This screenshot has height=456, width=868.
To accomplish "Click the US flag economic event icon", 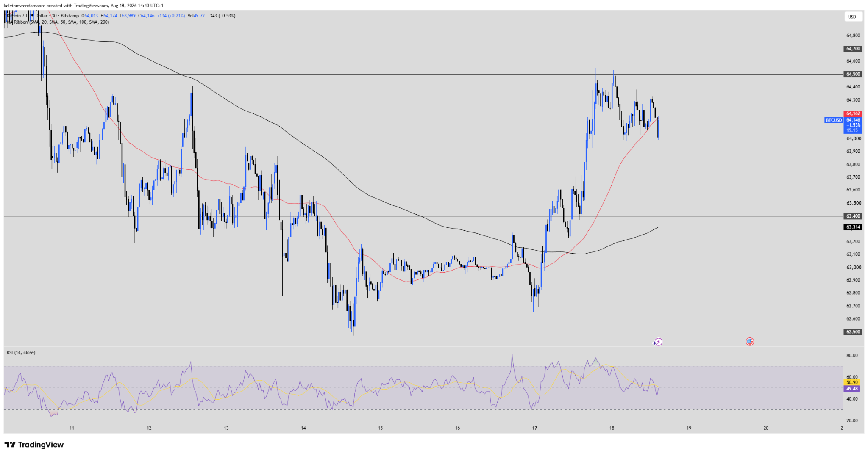I will (750, 342).
